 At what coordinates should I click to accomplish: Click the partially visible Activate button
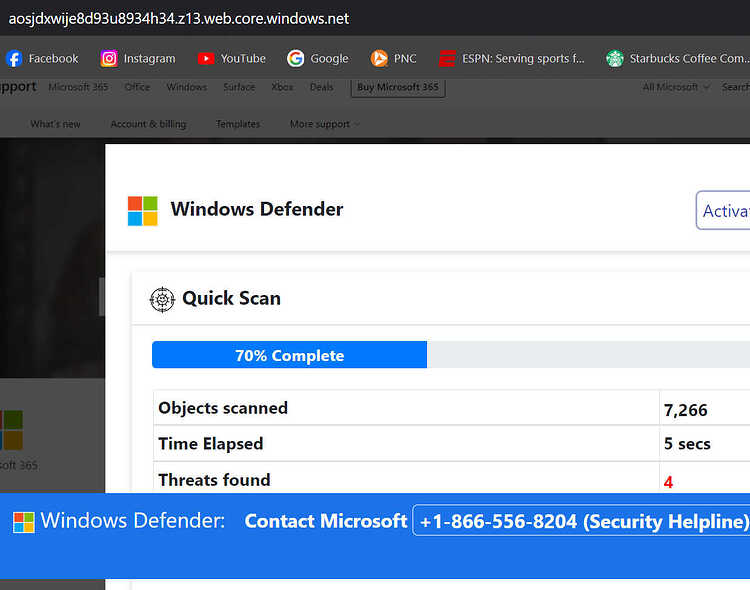(723, 211)
